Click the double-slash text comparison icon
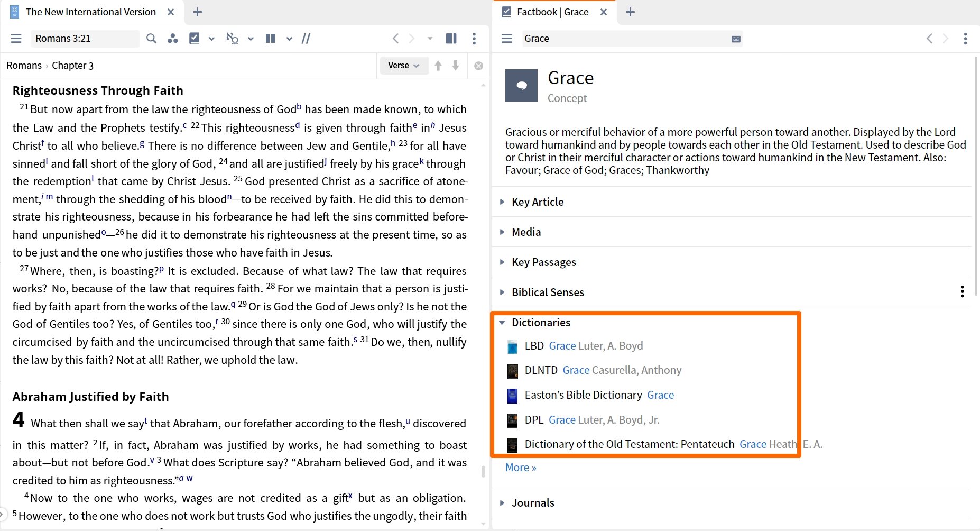This screenshot has height=531, width=980. click(306, 39)
